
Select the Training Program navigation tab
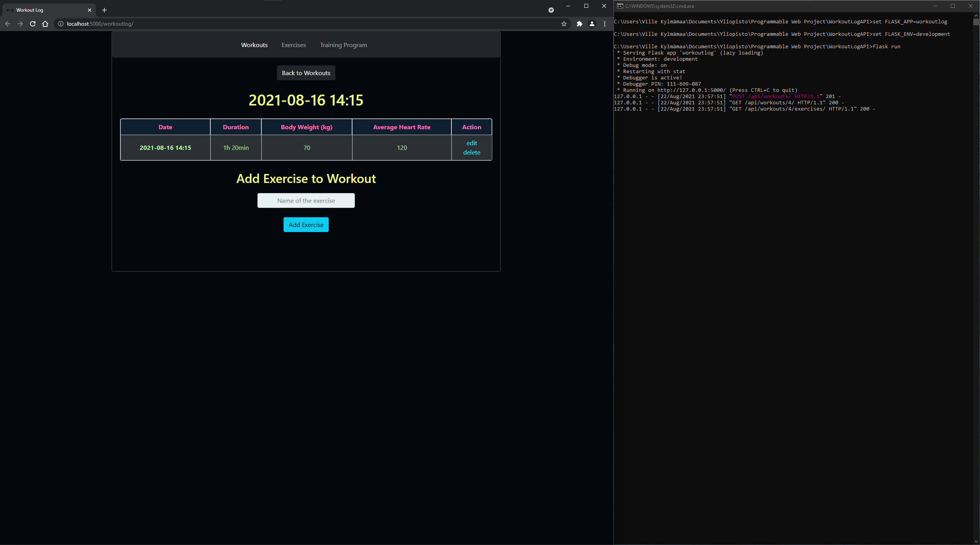[343, 45]
